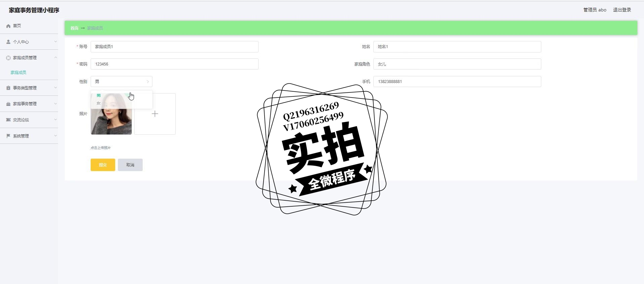Expand the 交流论坛 chevron
The height and width of the screenshot is (284, 644).
tap(55, 120)
